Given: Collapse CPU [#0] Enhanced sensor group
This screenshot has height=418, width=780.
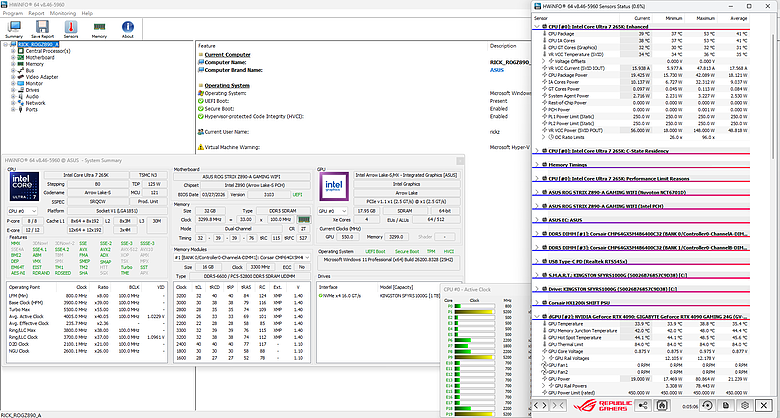Looking at the screenshot, I should pos(537,26).
